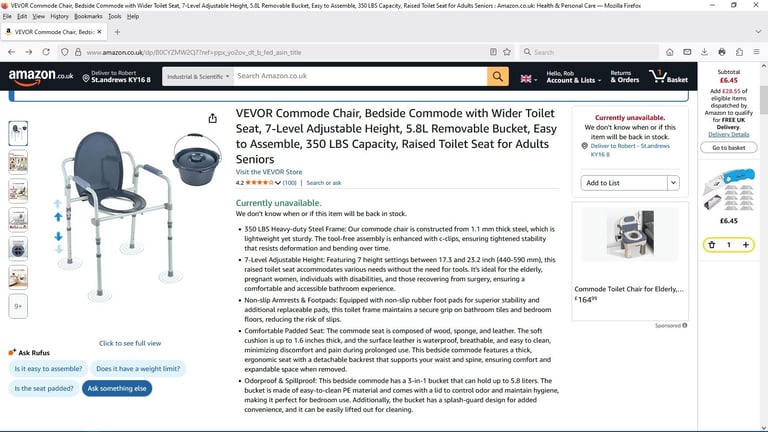Select the Ask something else chip
The width and height of the screenshot is (768, 432).
pos(117,388)
